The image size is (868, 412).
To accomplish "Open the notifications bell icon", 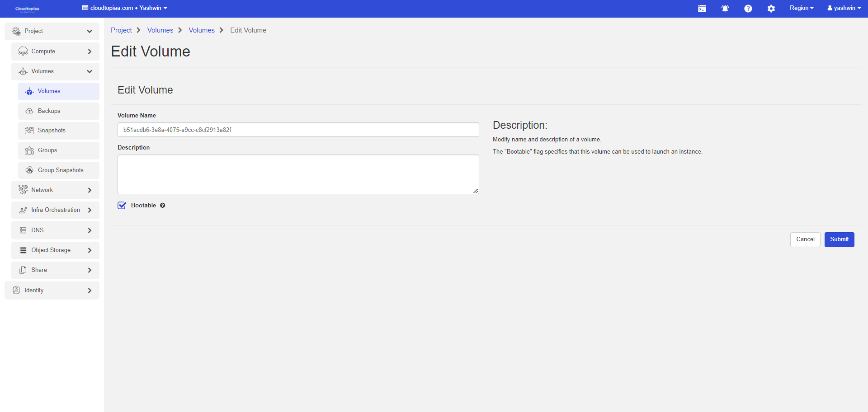I will click(725, 9).
